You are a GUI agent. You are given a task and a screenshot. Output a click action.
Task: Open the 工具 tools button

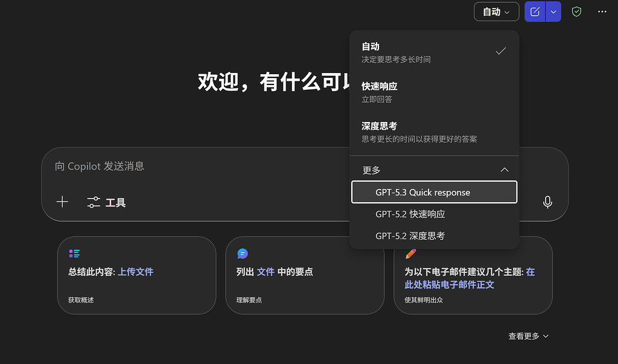coord(106,202)
